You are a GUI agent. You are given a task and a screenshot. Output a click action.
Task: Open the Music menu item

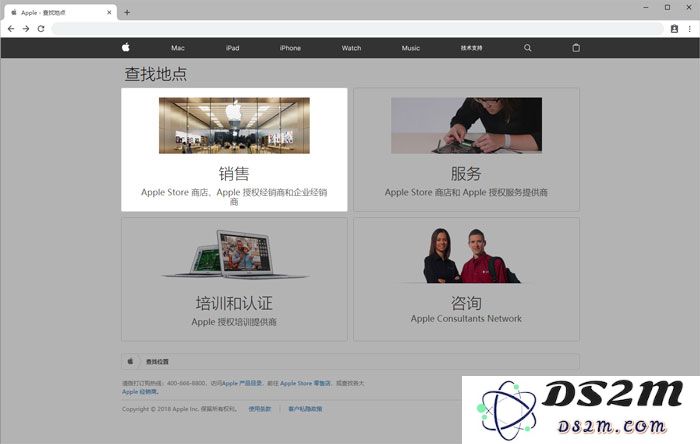point(411,48)
